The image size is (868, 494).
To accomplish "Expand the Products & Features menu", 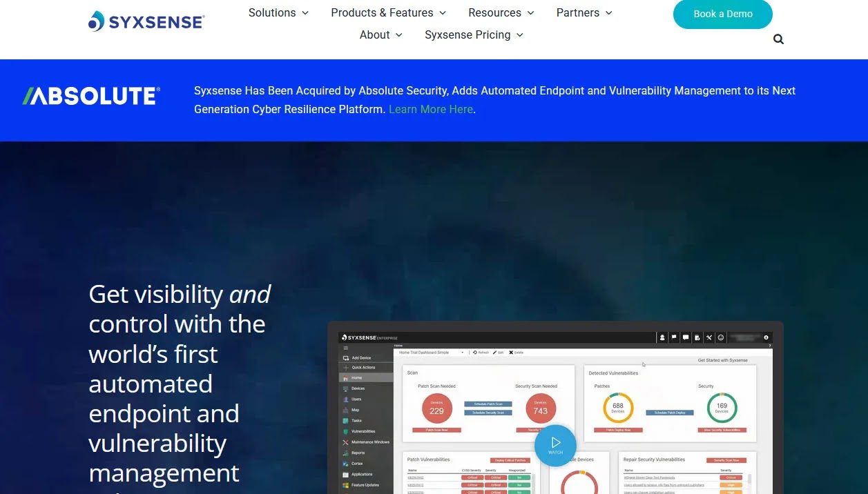I will (x=389, y=12).
